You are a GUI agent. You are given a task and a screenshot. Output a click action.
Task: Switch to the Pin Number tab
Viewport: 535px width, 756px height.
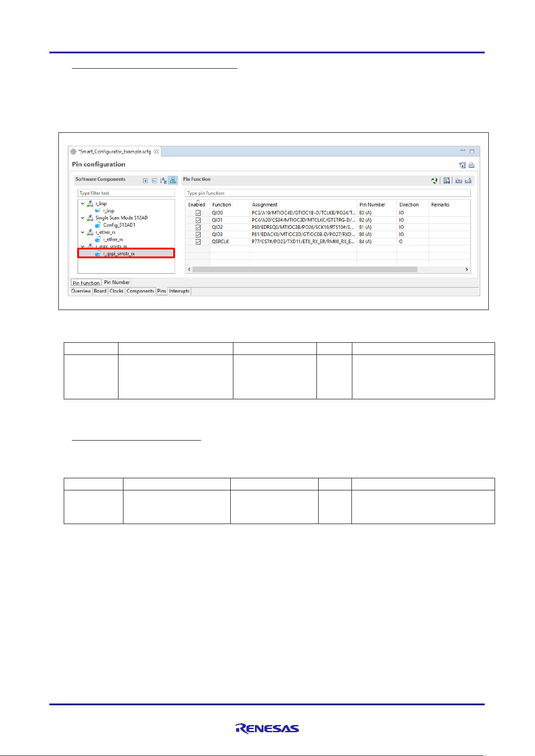[x=117, y=282]
